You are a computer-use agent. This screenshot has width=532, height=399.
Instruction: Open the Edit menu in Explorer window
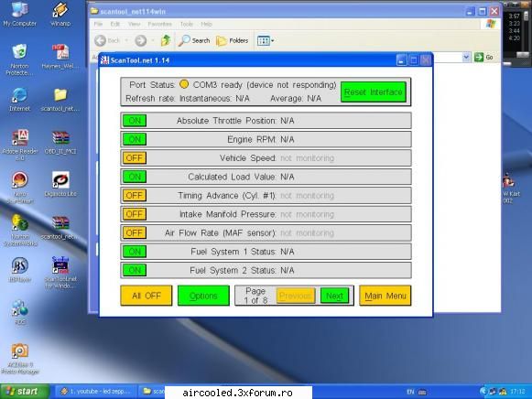114,24
